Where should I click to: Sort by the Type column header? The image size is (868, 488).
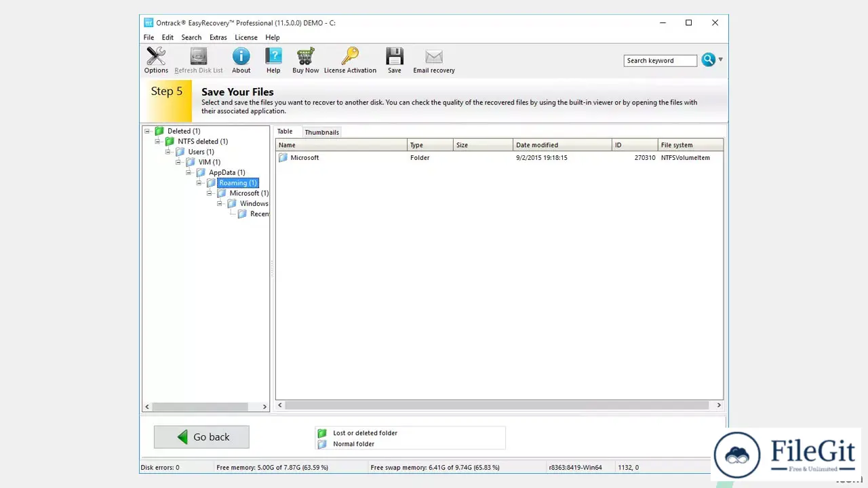click(430, 145)
